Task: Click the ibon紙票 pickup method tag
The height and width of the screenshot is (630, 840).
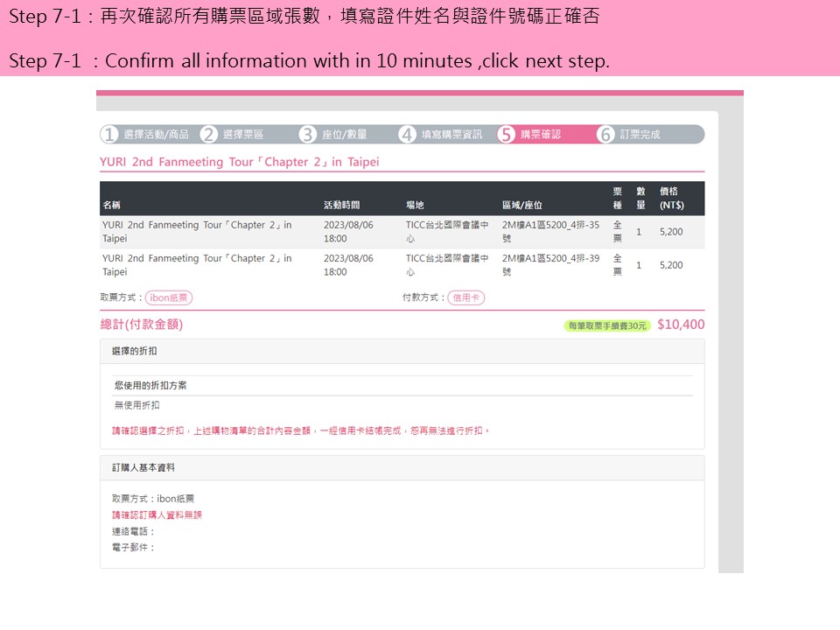Action: [169, 297]
